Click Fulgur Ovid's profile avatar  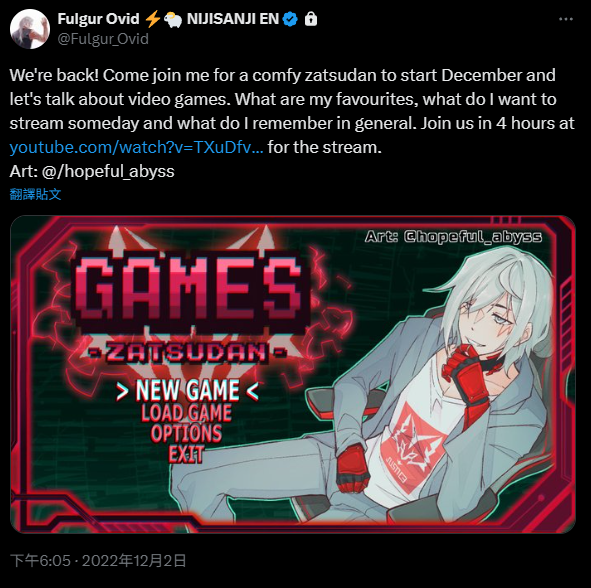pyautogui.click(x=30, y=29)
